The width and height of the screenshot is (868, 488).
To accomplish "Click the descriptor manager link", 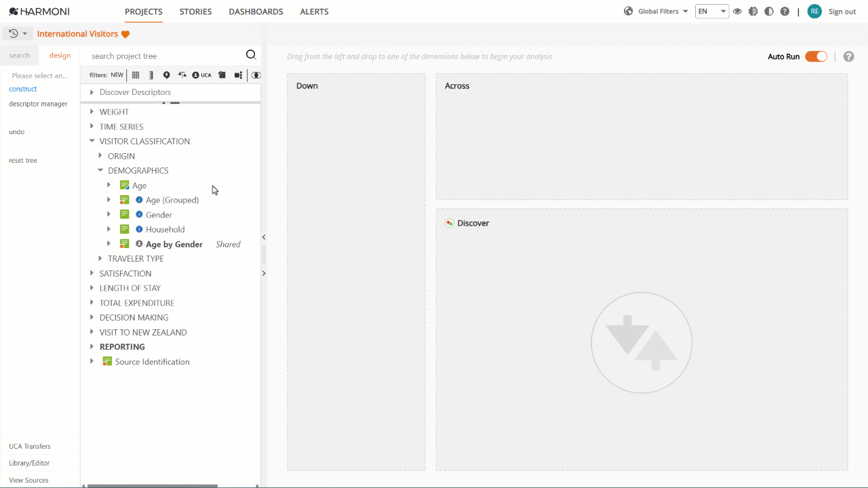I will (x=38, y=104).
